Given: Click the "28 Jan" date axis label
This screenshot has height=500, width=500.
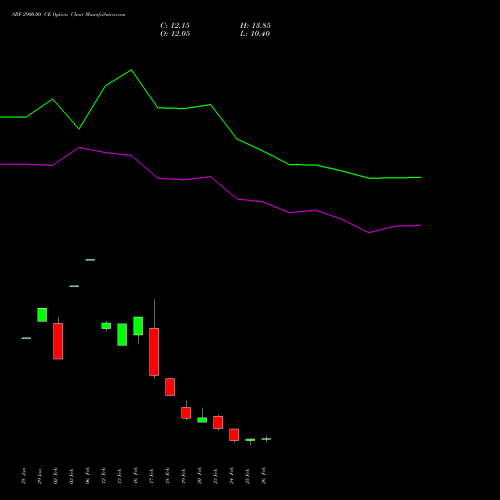Looking at the screenshot, I should point(24,476).
